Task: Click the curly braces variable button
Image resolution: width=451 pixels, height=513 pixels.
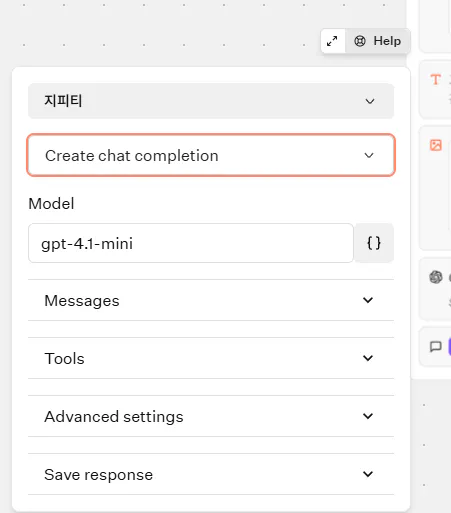Action: [374, 243]
